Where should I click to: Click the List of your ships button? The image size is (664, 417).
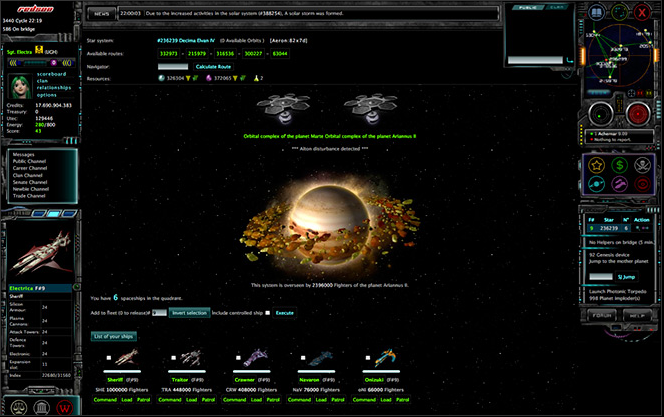click(113, 337)
